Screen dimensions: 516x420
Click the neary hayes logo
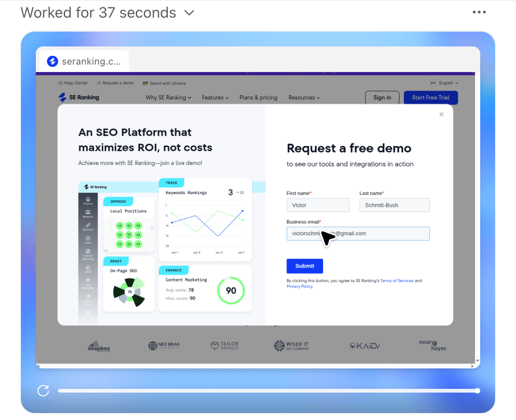click(x=432, y=345)
